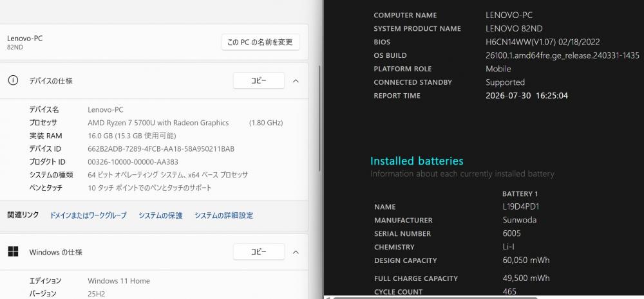Click the DESIGN CAPACITY label

click(405, 261)
